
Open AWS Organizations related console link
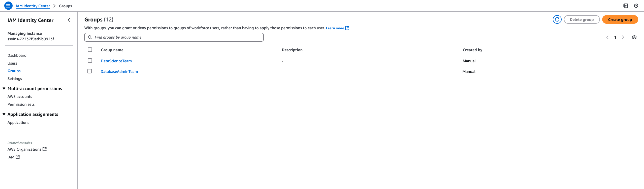pyautogui.click(x=24, y=149)
